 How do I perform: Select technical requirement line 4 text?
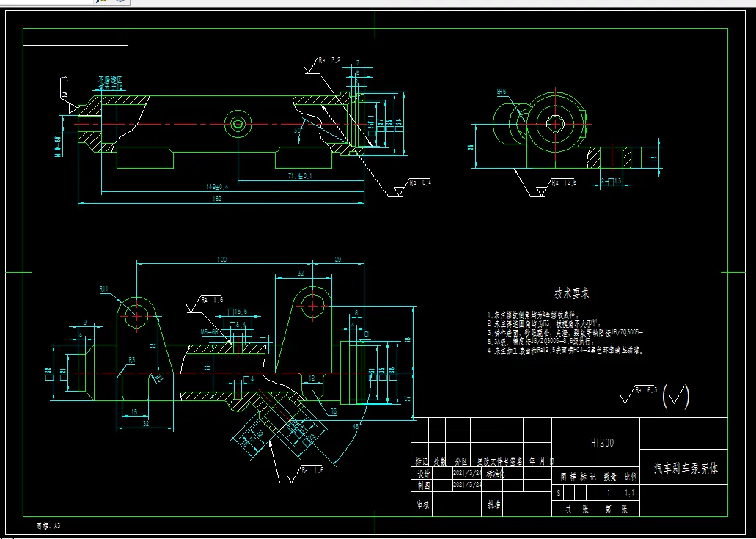coord(565,351)
